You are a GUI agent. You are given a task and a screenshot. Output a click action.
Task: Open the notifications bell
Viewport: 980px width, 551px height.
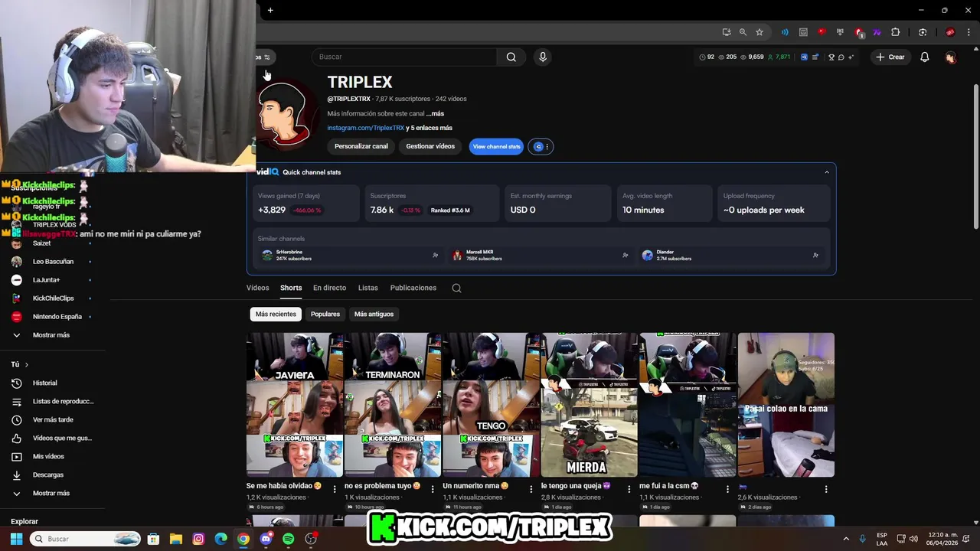(x=925, y=57)
